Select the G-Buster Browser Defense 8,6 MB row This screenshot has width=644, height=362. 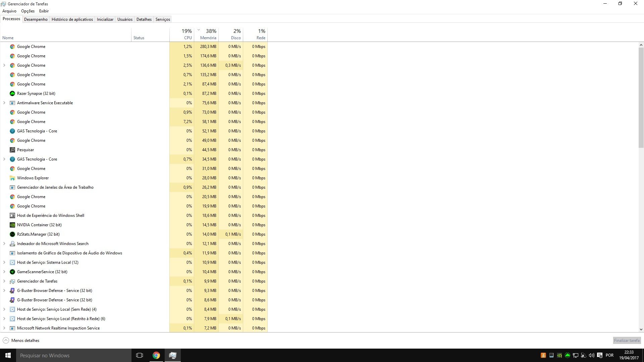134,300
